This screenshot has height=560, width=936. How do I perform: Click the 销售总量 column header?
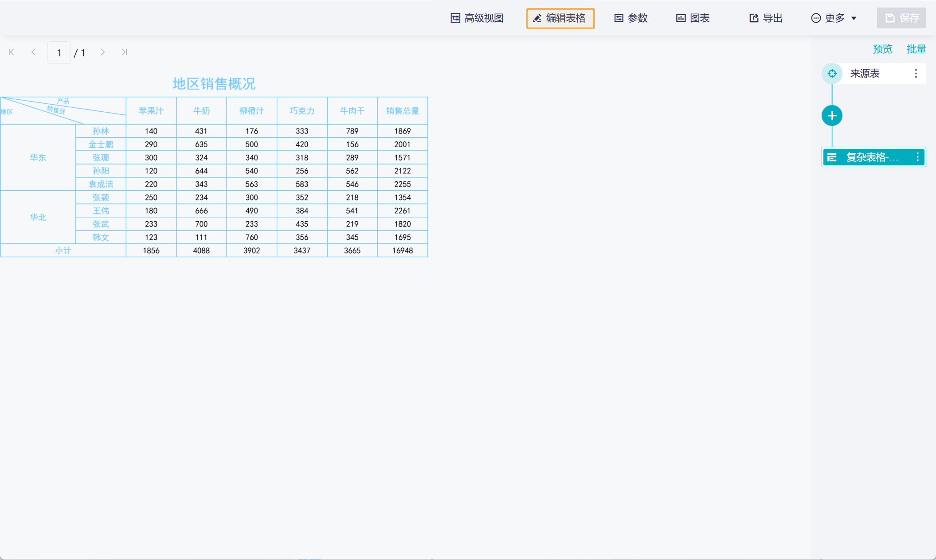coord(402,111)
